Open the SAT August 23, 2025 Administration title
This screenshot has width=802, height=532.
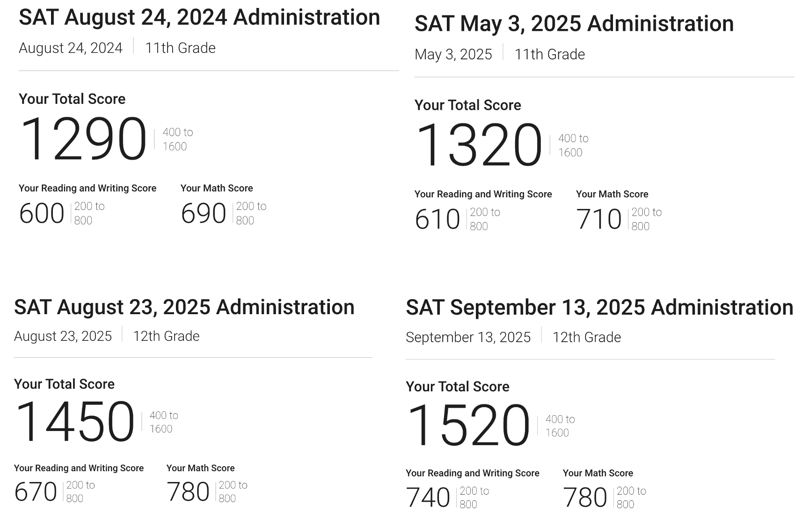pos(184,308)
